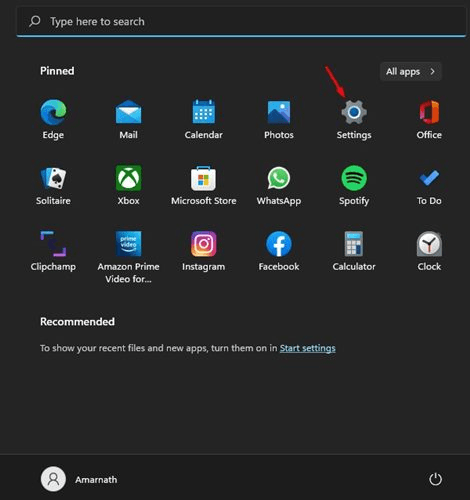Start the Solitaire game

click(x=53, y=185)
